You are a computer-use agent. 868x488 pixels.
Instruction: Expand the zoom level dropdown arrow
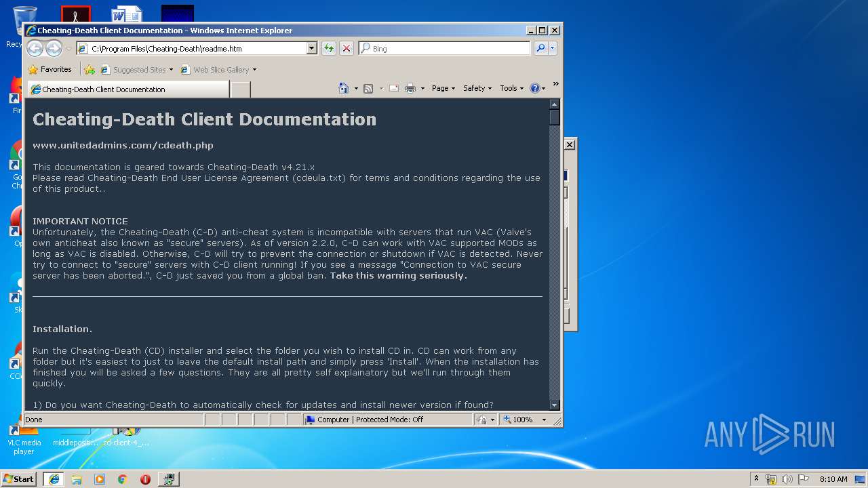544,420
